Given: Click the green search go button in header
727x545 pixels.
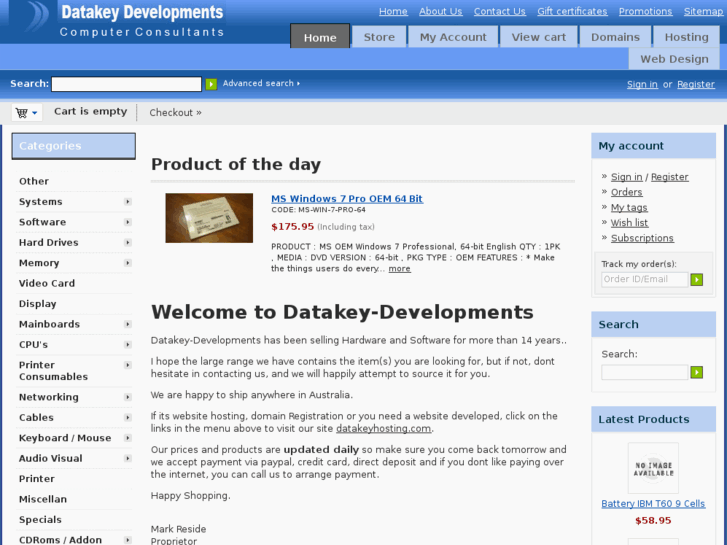Looking at the screenshot, I should click(x=211, y=84).
